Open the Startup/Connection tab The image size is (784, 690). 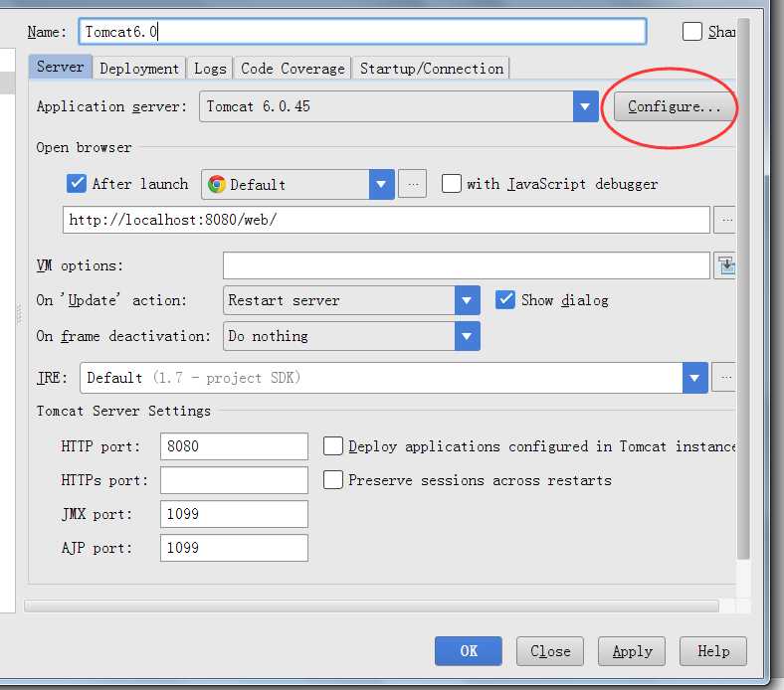point(432,68)
